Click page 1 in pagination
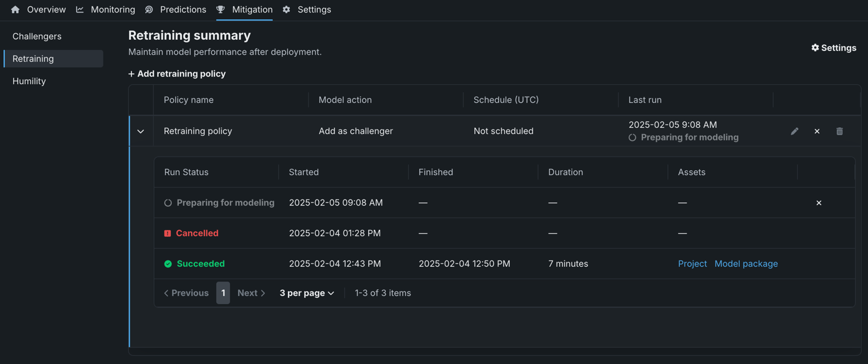 point(223,293)
